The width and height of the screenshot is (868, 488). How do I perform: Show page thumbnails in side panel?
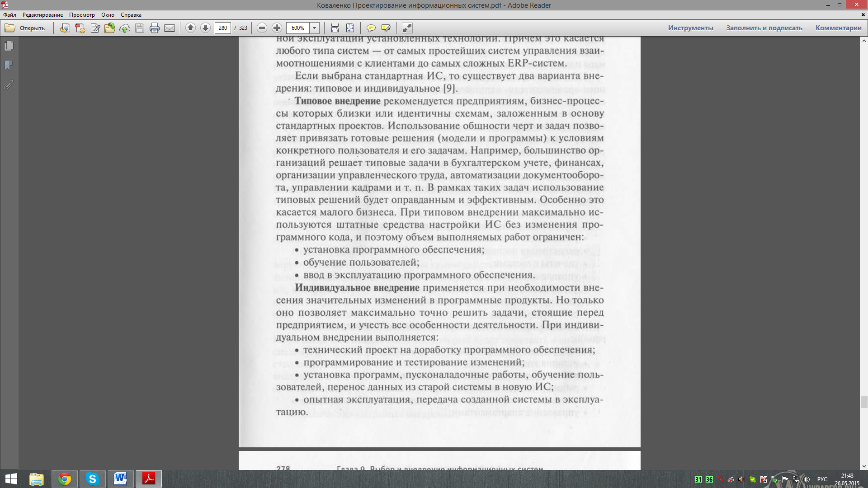point(9,46)
